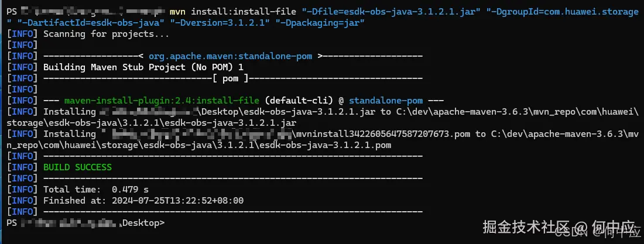
Task: Click the '-DartifactId=esdk-obs-java' argument
Action: 91,23
